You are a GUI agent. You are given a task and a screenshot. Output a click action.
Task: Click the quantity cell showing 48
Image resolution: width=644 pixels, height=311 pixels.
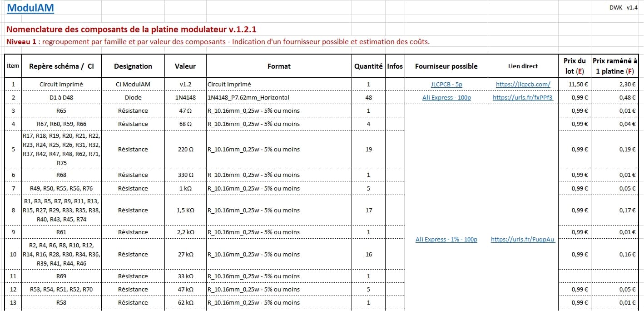[x=368, y=97]
